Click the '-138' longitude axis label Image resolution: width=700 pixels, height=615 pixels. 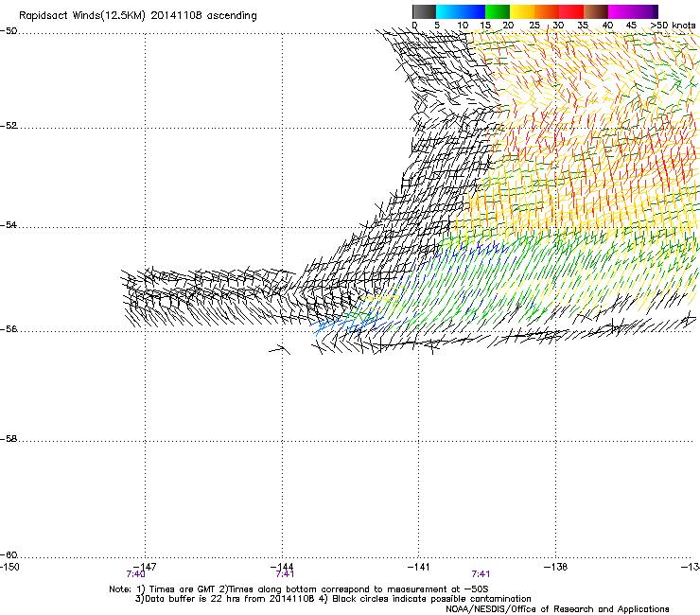(x=556, y=567)
